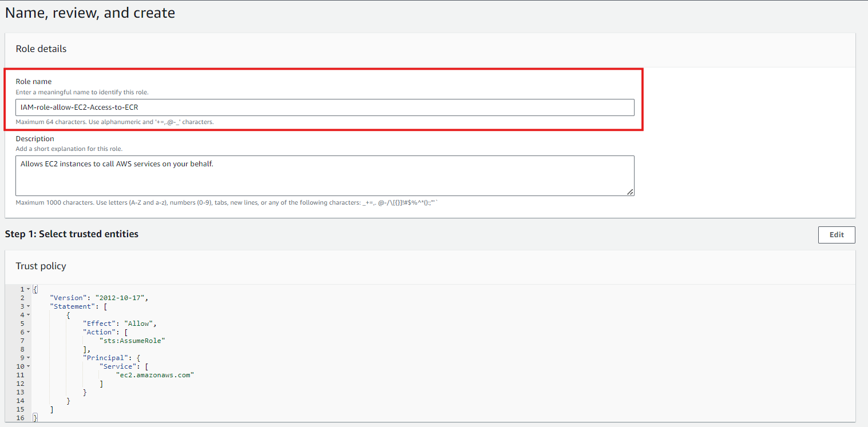The height and width of the screenshot is (427, 868).
Task: Select line number 16 in the gutter
Action: [20, 418]
